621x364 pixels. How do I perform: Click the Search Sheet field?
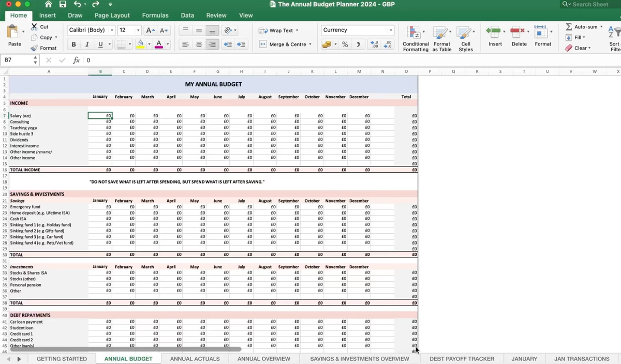(590, 4)
